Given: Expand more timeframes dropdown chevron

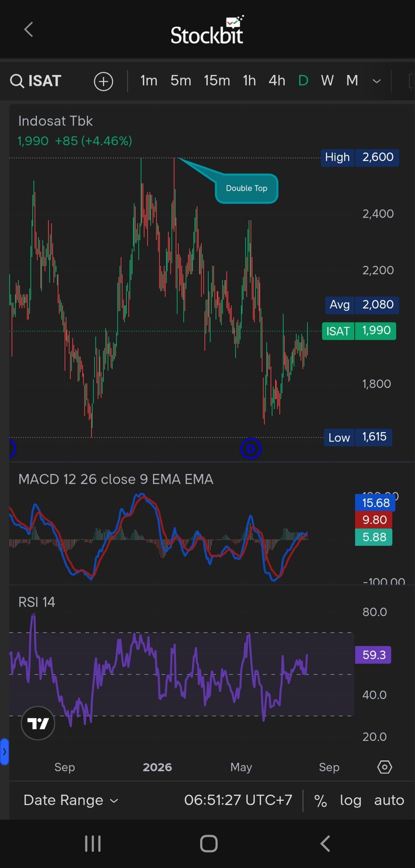Looking at the screenshot, I should point(377,81).
